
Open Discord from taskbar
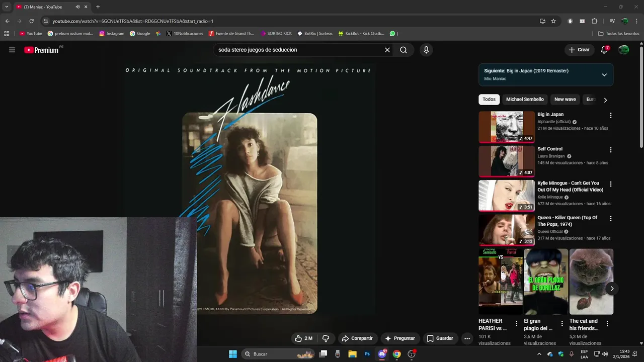[382, 354]
